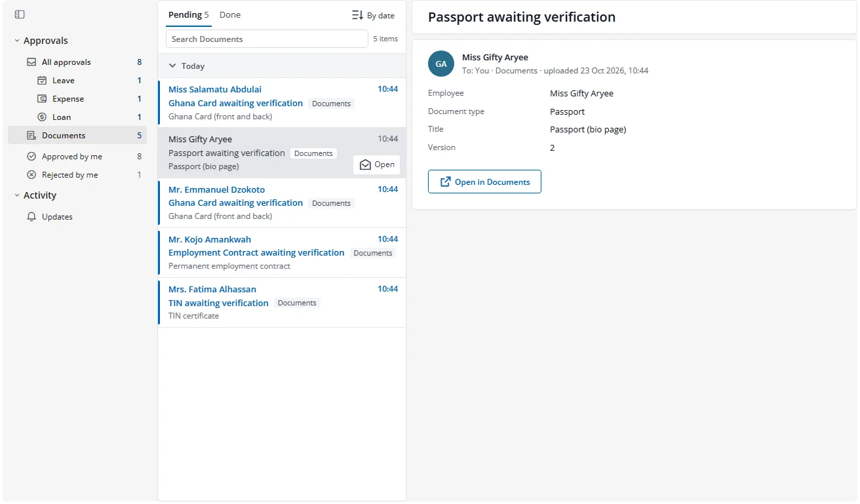This screenshot has height=504, width=860.
Task: Click the Loan coin icon
Action: point(42,117)
